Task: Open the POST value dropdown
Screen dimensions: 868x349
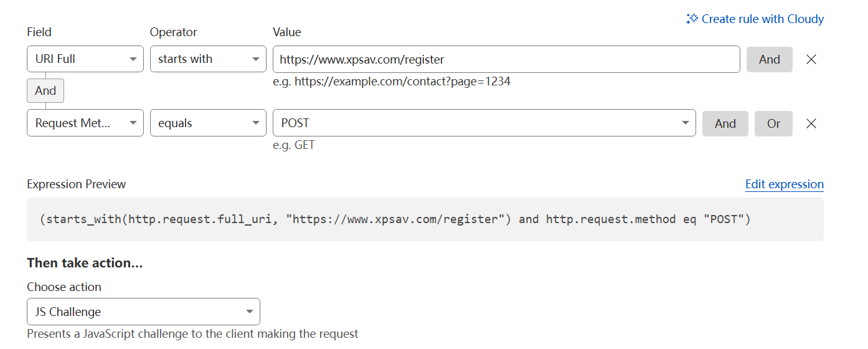Action: (484, 123)
